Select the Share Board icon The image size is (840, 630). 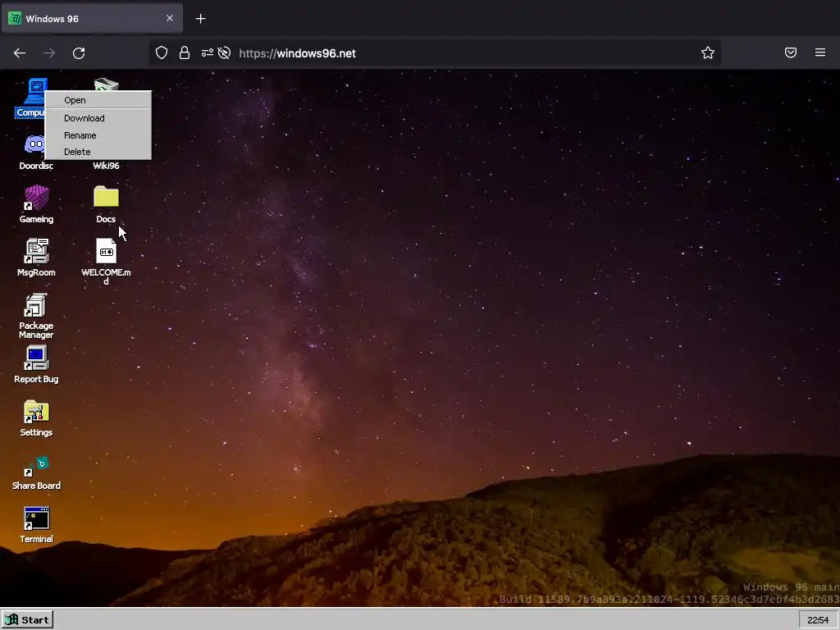[36, 472]
